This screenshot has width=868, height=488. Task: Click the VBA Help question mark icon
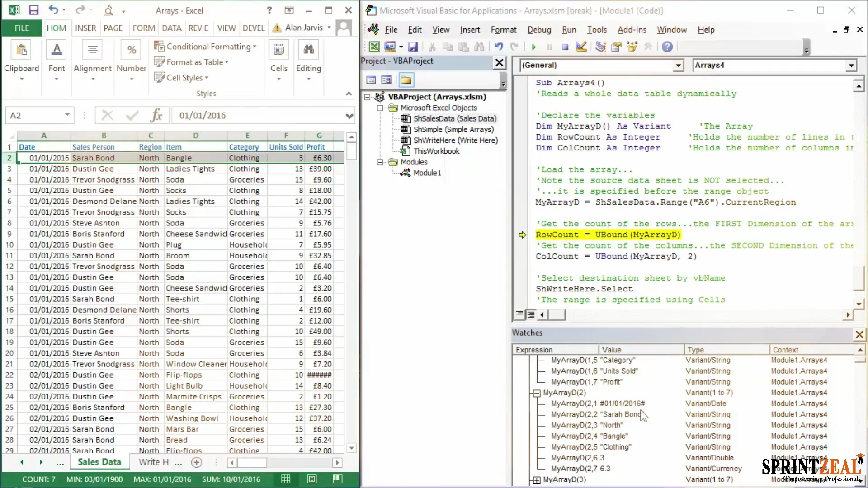[x=667, y=47]
